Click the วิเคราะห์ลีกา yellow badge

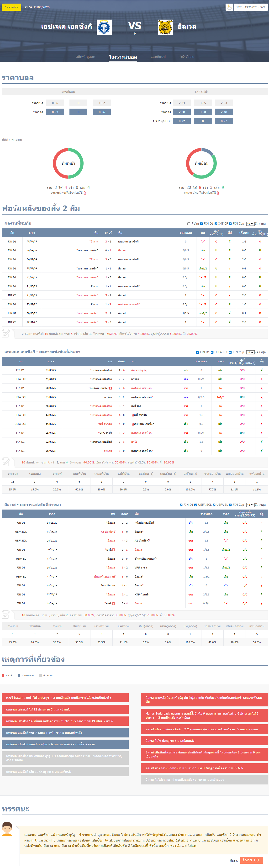tap(11, 7)
